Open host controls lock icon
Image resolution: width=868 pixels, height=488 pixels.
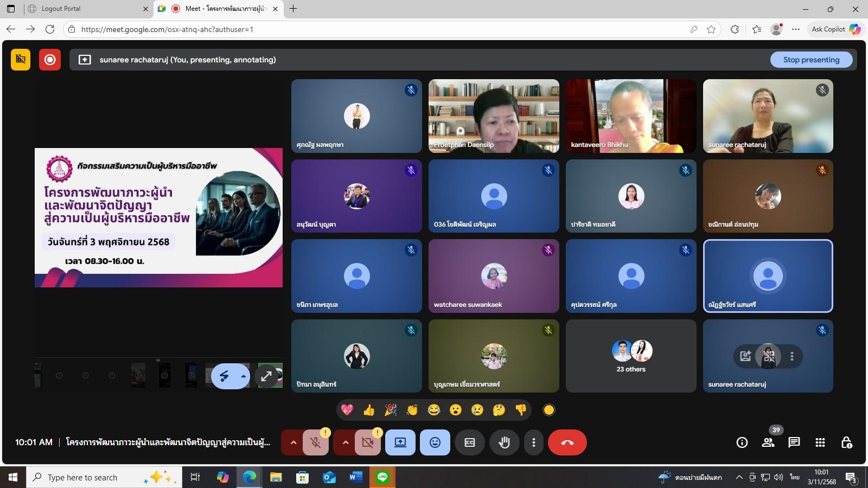tap(846, 442)
